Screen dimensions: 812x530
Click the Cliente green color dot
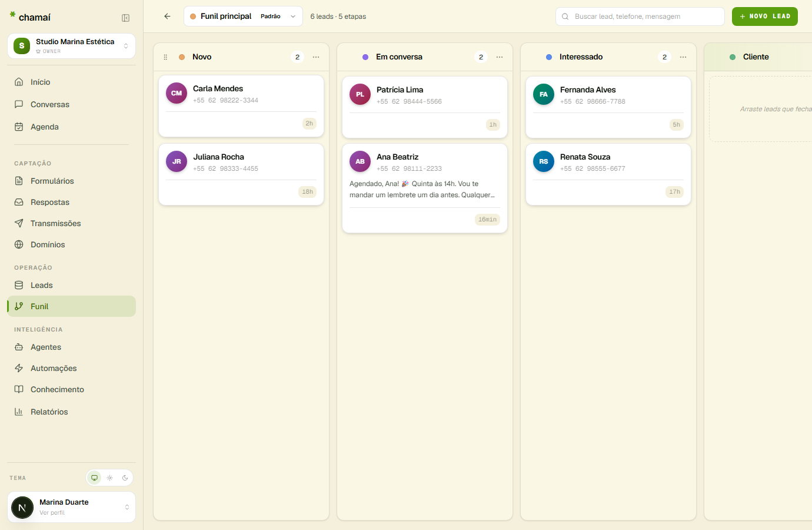tap(733, 57)
